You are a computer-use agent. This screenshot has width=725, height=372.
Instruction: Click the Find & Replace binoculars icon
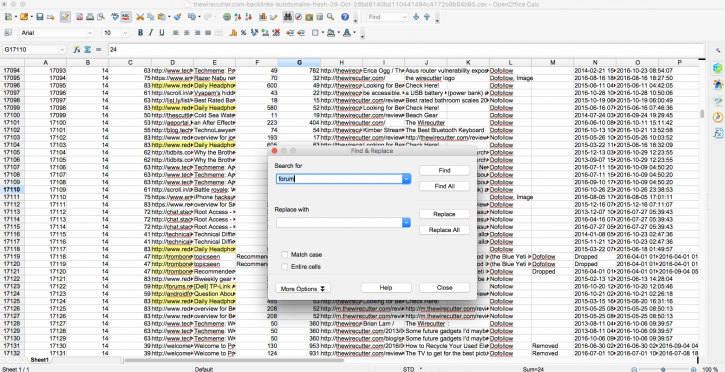[288, 17]
